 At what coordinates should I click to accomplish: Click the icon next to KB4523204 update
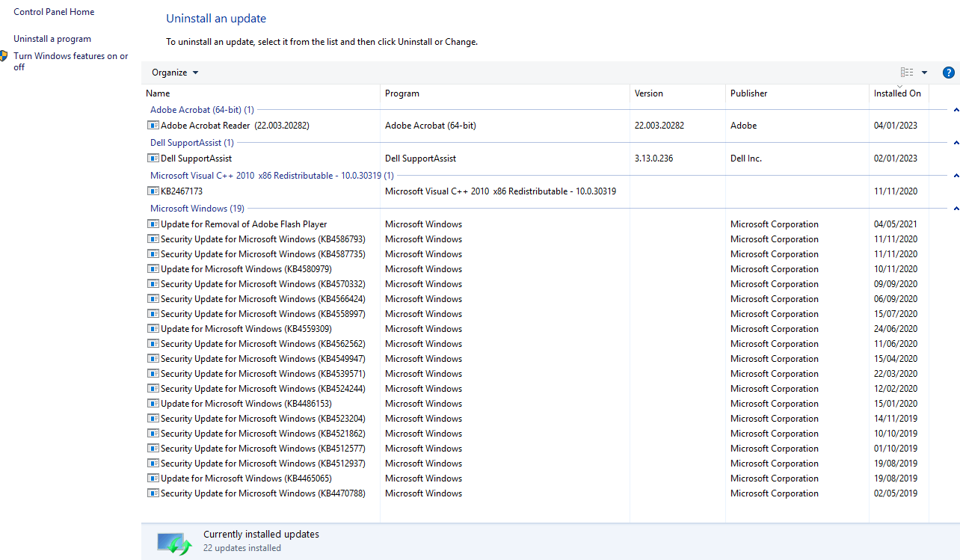(x=153, y=419)
